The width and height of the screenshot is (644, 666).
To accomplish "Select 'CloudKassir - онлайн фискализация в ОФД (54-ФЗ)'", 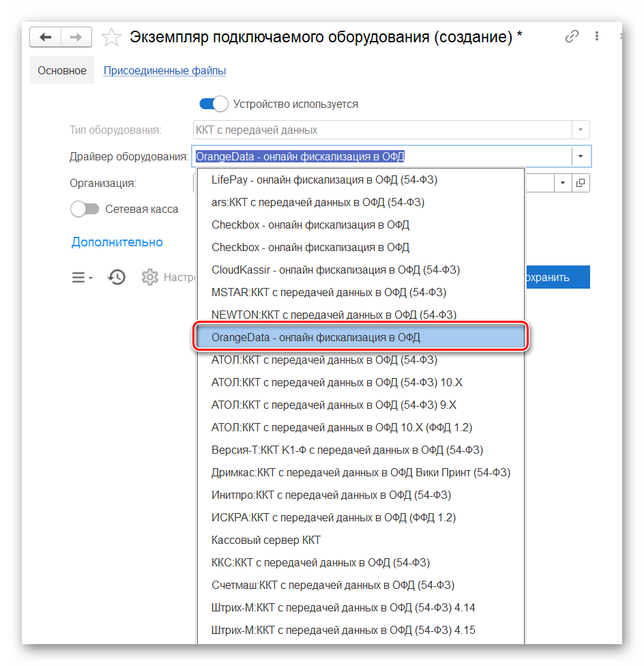I will (361, 270).
